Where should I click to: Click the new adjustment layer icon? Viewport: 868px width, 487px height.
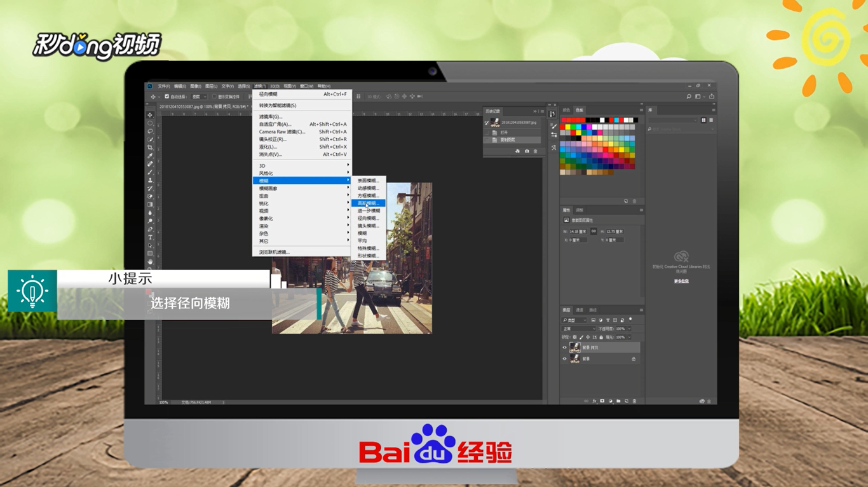(x=611, y=401)
